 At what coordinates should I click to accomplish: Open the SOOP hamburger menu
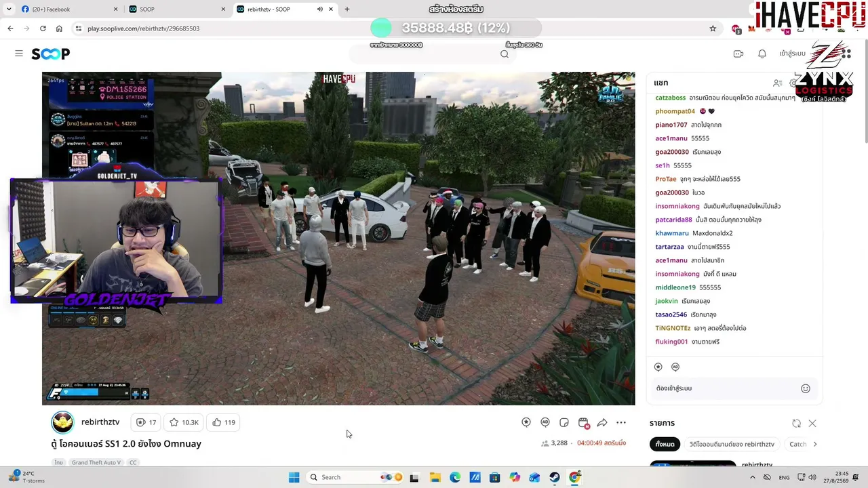pos(19,54)
